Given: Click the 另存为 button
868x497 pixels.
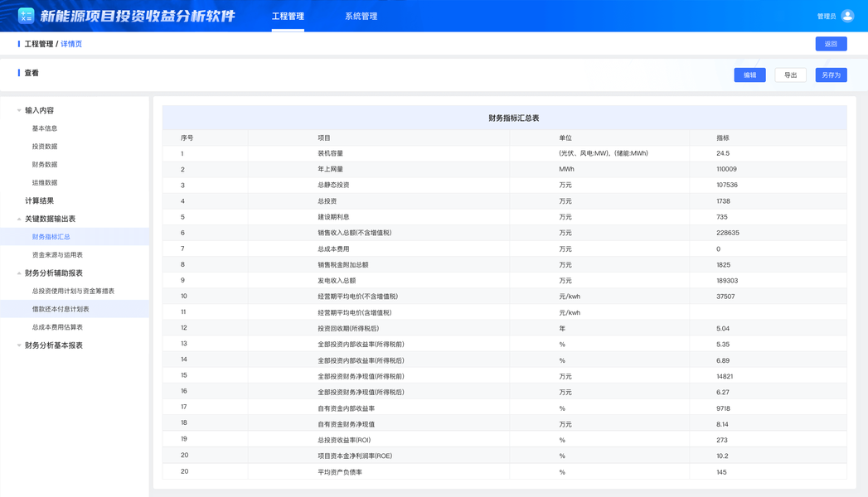Looking at the screenshot, I should [x=831, y=75].
